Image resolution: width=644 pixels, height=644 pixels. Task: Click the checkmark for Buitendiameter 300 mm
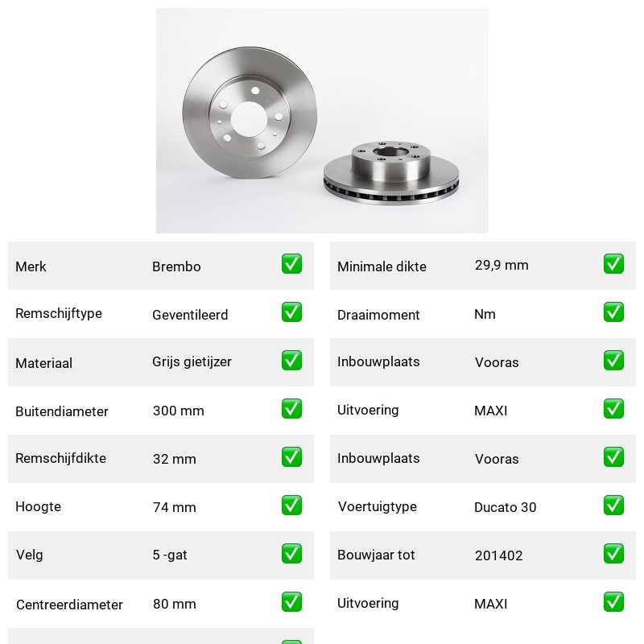[291, 409]
